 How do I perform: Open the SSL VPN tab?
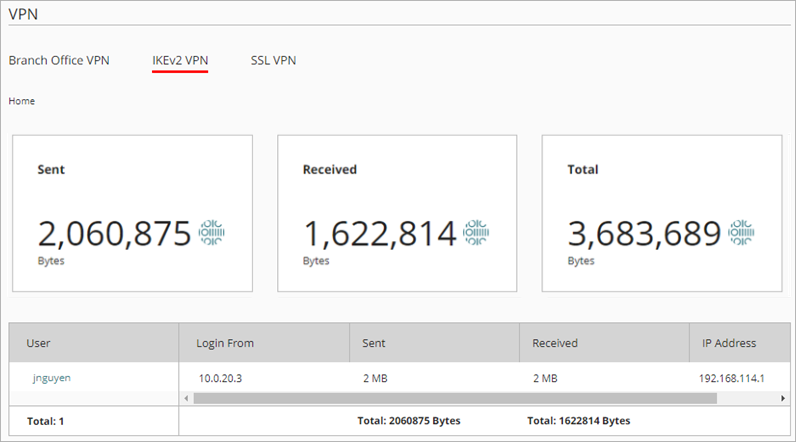(273, 60)
